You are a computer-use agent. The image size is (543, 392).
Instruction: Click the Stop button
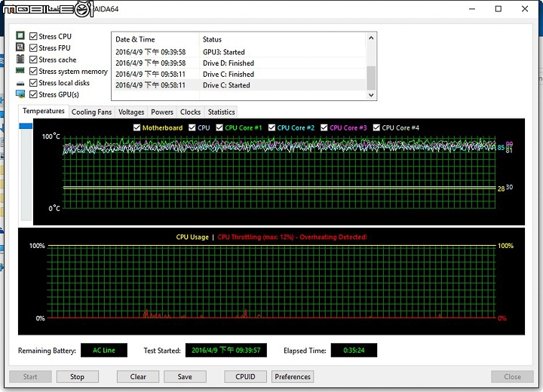click(x=77, y=376)
